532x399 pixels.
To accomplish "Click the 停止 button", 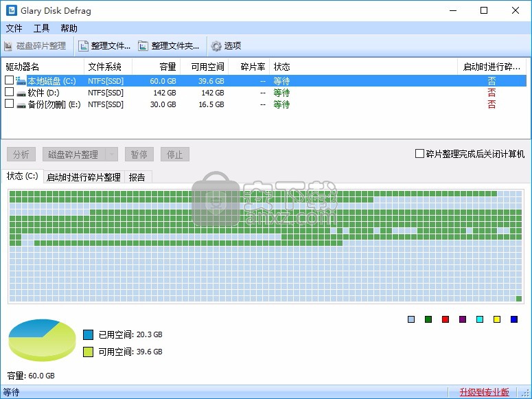I will click(175, 155).
